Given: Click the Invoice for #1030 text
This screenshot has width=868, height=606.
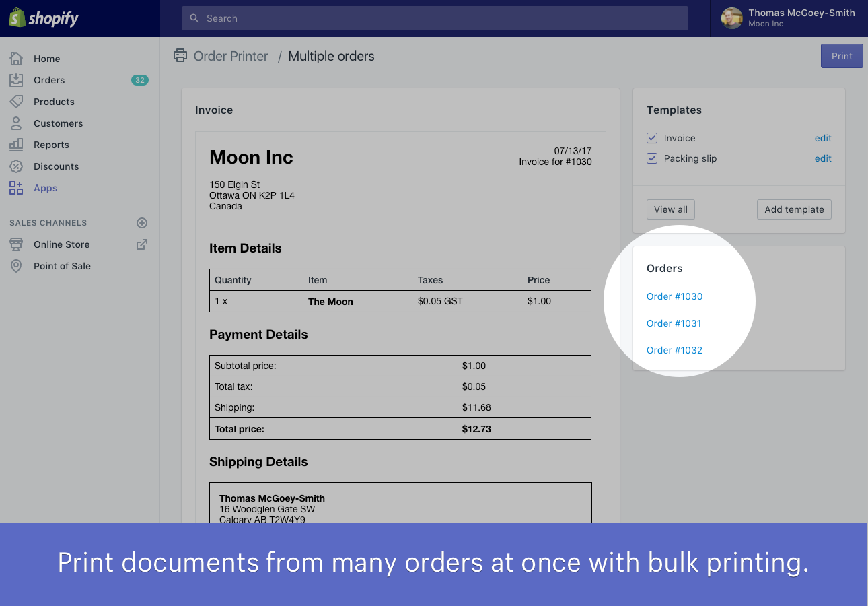Looking at the screenshot, I should tap(555, 162).
